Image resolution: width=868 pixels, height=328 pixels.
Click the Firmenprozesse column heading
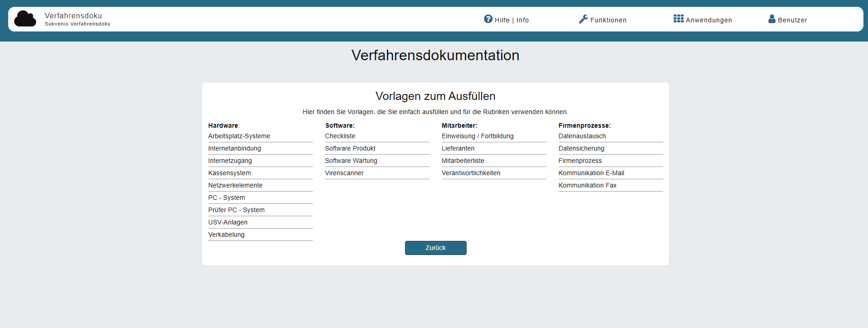(585, 125)
